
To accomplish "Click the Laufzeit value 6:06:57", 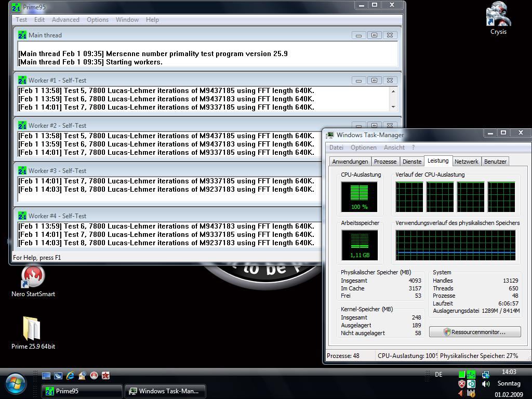I will (x=508, y=303).
